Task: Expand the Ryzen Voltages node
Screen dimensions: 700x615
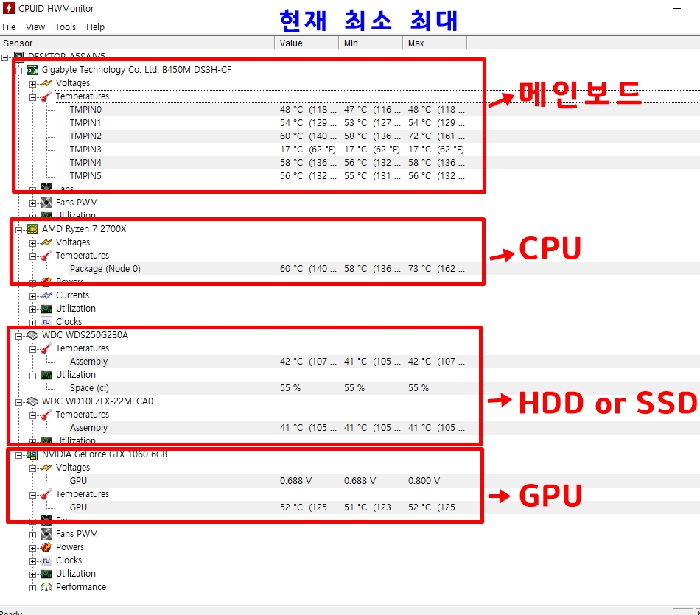Action: [x=32, y=243]
